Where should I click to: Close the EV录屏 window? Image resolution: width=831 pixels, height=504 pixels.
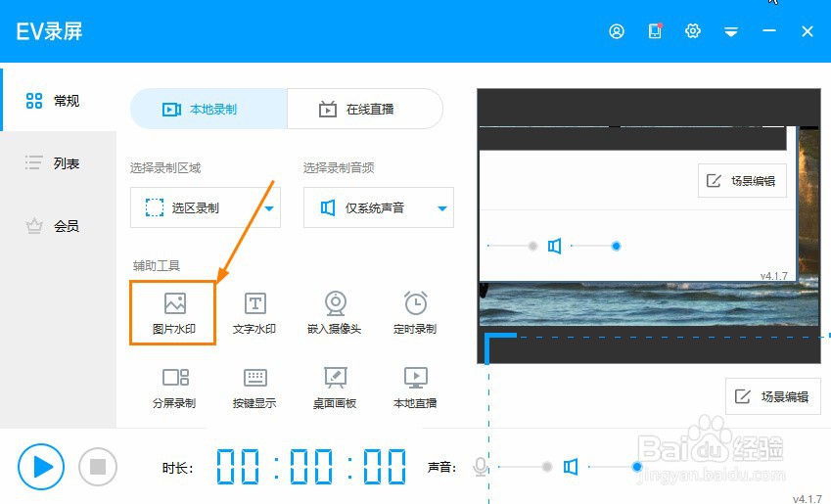(x=808, y=31)
